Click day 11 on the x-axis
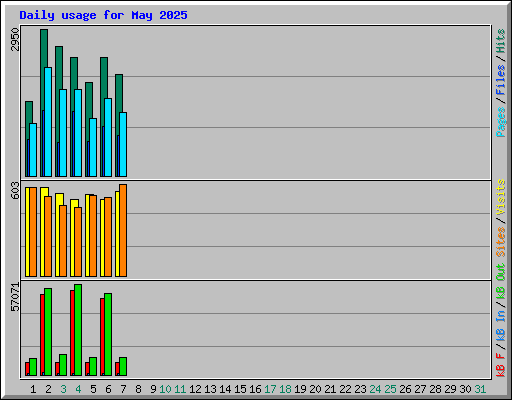Screen dimensions: 512x400 click(x=180, y=389)
